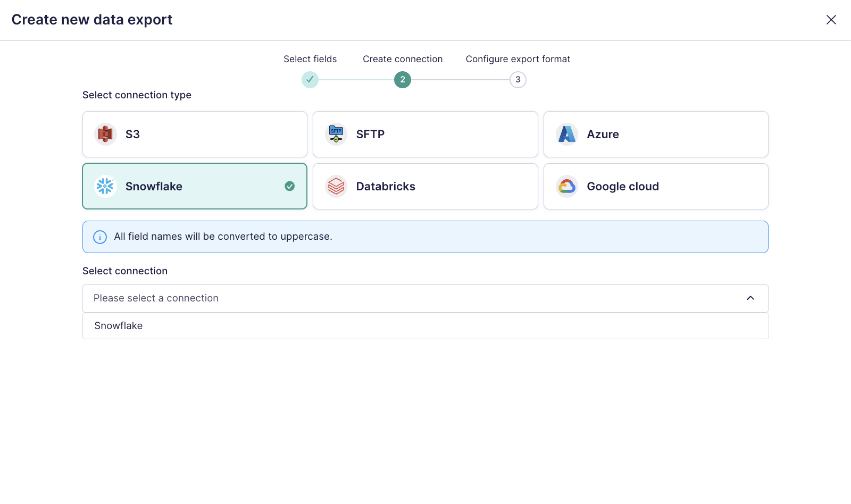The height and width of the screenshot is (504, 851).
Task: Go back to the Select fields step checkmark
Action: coord(310,80)
